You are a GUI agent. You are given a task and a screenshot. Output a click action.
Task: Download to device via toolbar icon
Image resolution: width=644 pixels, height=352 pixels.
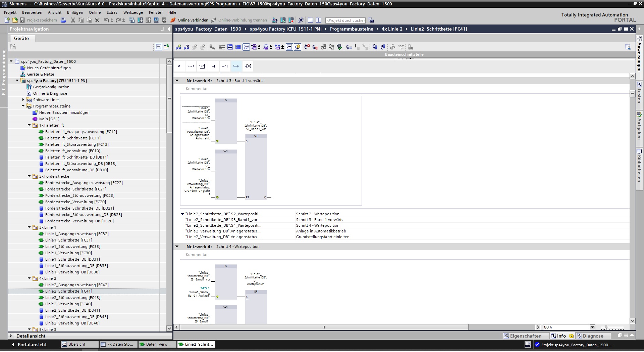point(140,20)
